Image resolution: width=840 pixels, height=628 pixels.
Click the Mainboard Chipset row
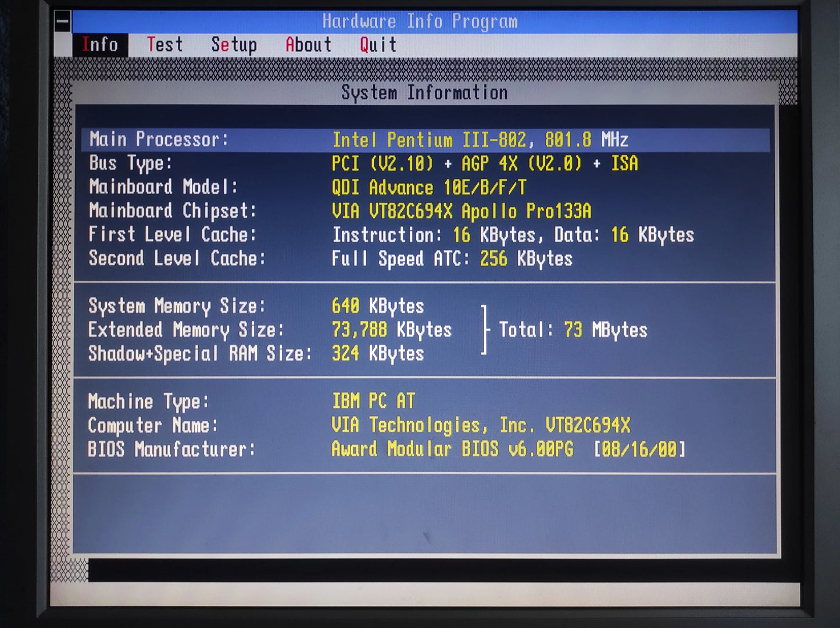pyautogui.click(x=426, y=211)
